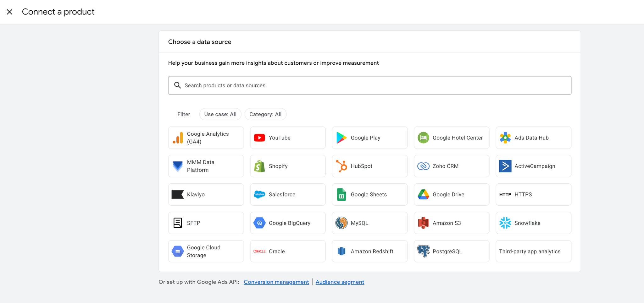Image resolution: width=644 pixels, height=303 pixels.
Task: Select the Google BigQuery hexagon icon
Action: tap(259, 223)
